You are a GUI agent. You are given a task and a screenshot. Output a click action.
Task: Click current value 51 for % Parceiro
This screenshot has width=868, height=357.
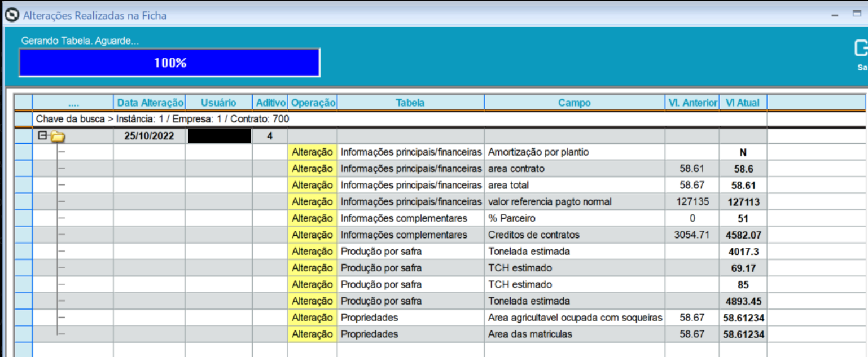(743, 218)
